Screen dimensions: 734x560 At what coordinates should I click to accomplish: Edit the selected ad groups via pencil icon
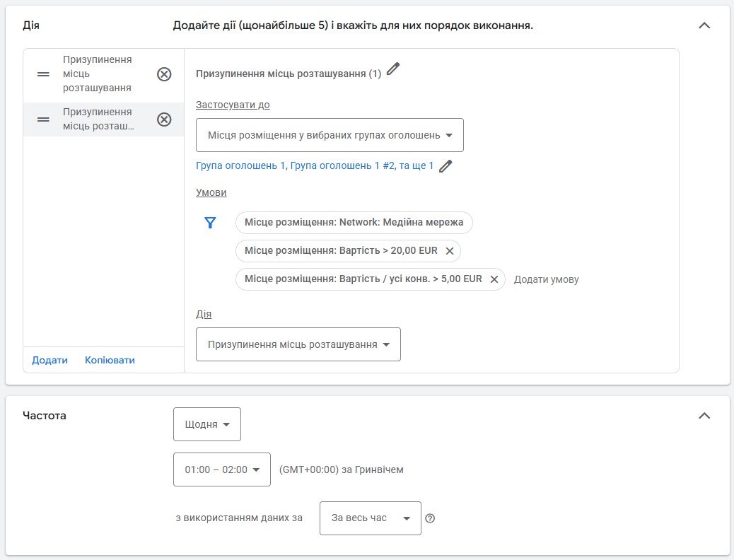pyautogui.click(x=445, y=165)
